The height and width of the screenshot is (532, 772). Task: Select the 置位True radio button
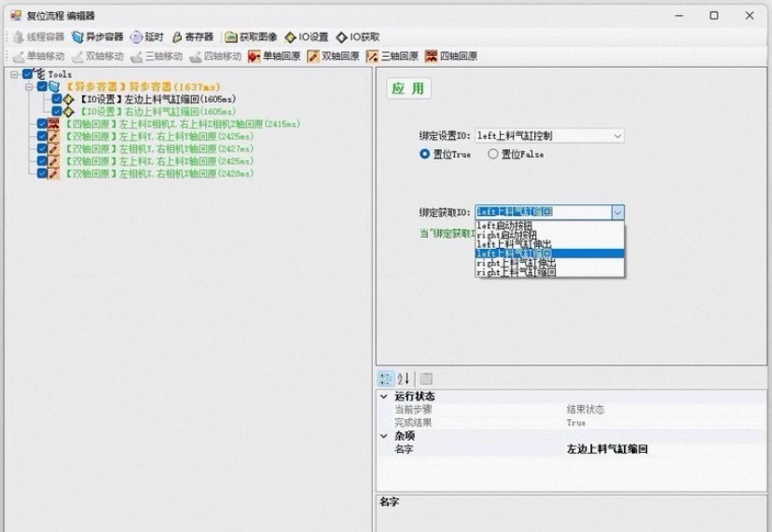tap(424, 154)
